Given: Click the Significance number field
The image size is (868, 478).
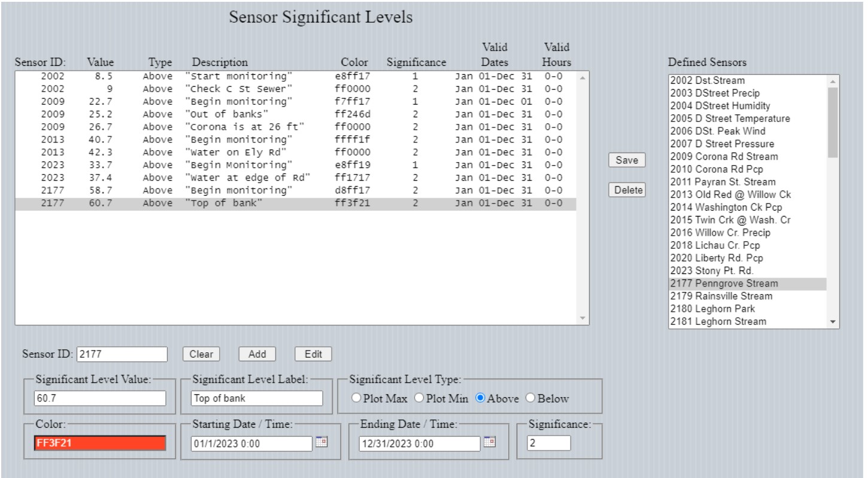Looking at the screenshot, I should [x=548, y=443].
